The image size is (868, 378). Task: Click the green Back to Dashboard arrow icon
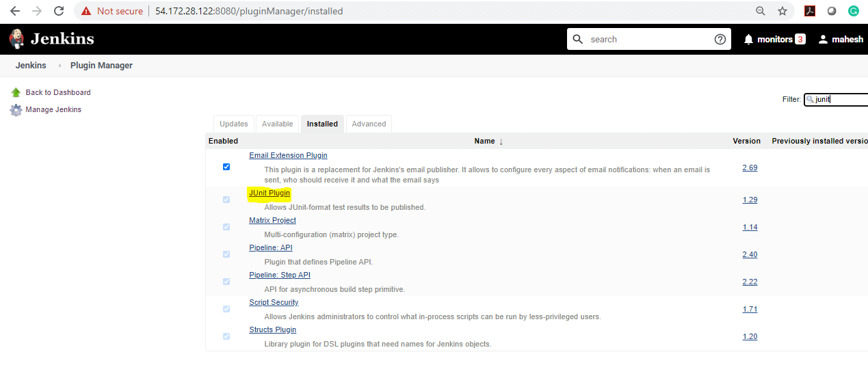16,92
